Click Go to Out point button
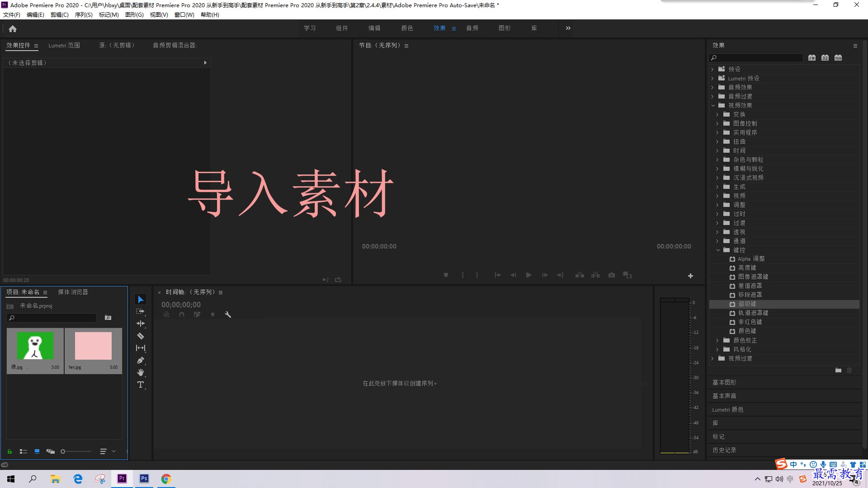Image resolution: width=868 pixels, height=488 pixels. [560, 275]
